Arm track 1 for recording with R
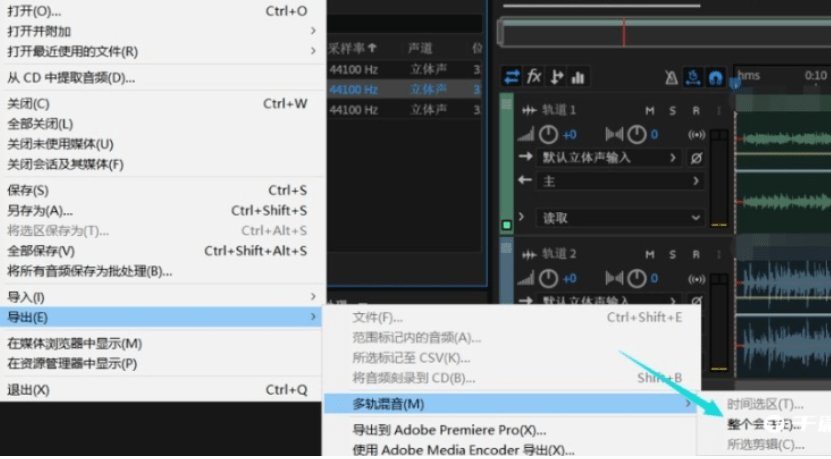The image size is (831, 459). 696,111
